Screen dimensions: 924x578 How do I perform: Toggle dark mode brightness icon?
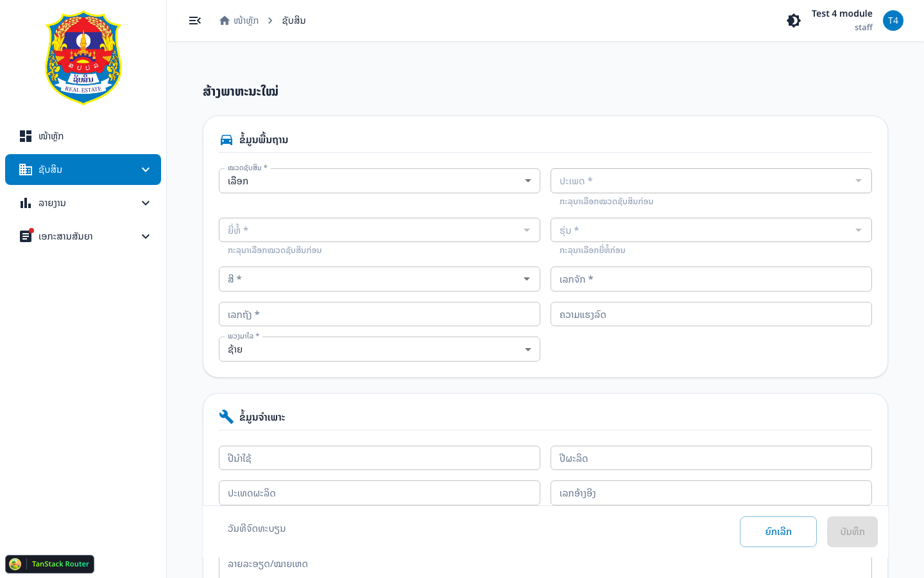pos(794,21)
